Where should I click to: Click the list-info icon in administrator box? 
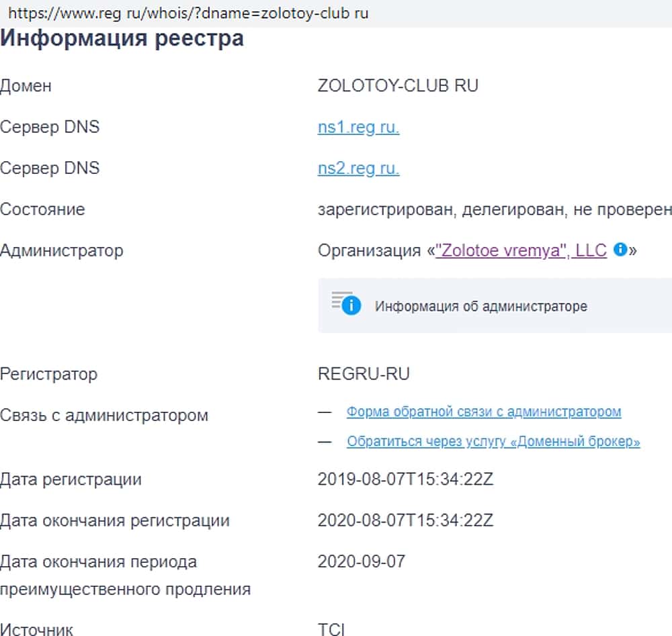coord(347,304)
